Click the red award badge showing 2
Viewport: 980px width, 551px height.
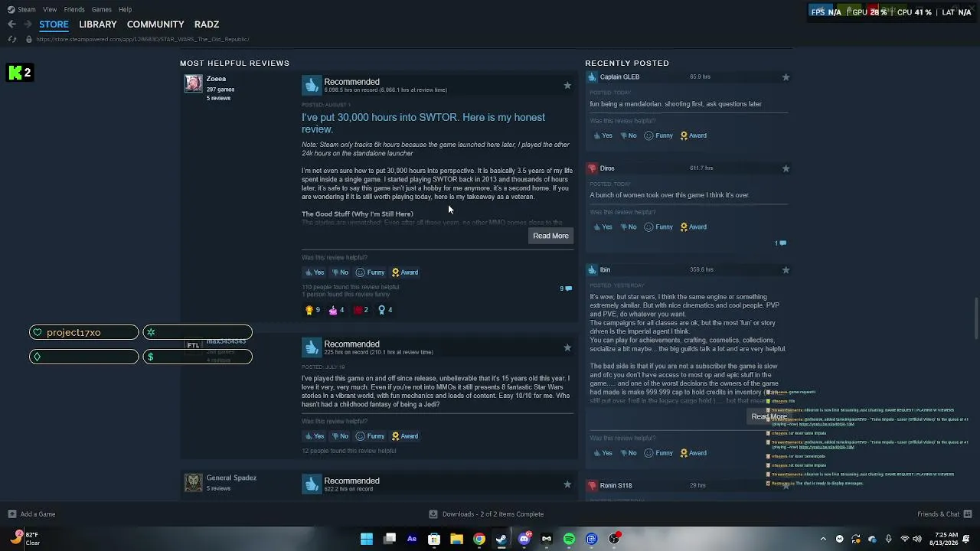point(361,310)
